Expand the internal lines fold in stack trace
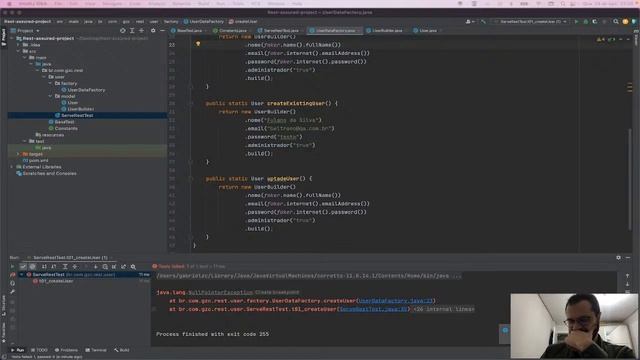 (x=444, y=309)
